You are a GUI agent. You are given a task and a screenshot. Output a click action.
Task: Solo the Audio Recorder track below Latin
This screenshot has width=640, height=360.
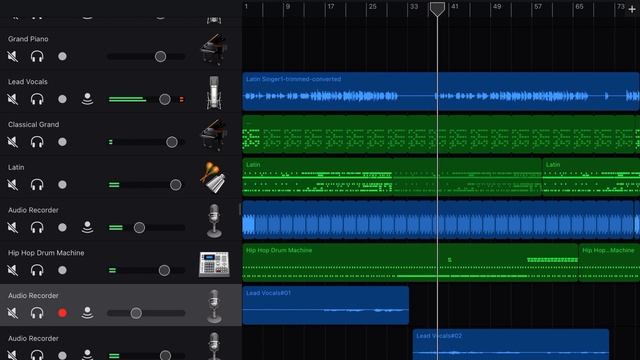[37, 227]
